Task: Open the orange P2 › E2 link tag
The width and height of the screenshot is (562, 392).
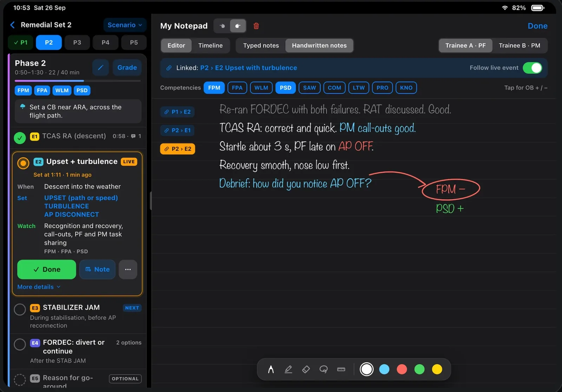Action: pyautogui.click(x=178, y=149)
